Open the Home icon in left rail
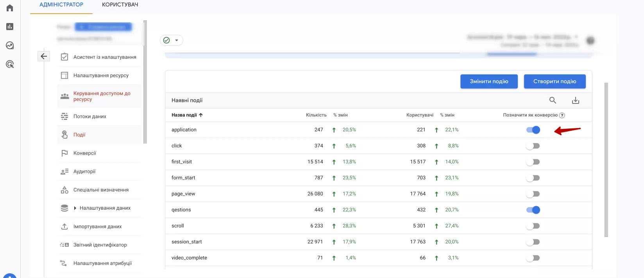The height and width of the screenshot is (278, 644). [10, 8]
